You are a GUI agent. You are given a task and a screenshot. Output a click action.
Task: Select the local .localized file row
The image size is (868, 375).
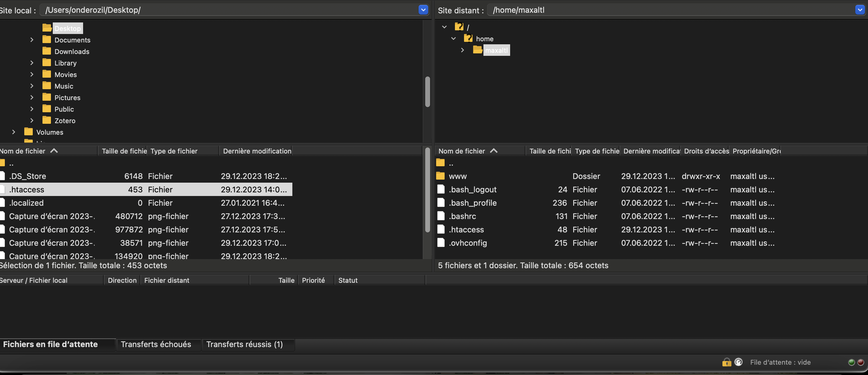point(26,203)
